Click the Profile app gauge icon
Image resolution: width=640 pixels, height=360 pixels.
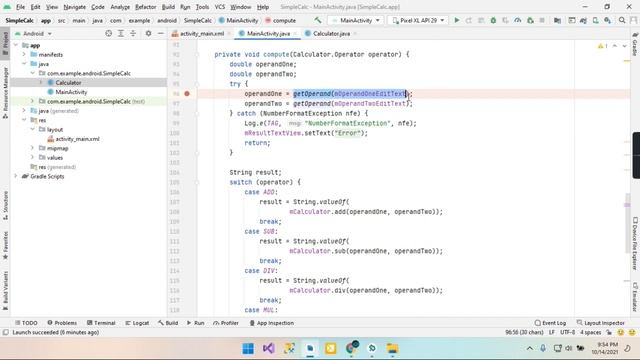click(x=518, y=20)
